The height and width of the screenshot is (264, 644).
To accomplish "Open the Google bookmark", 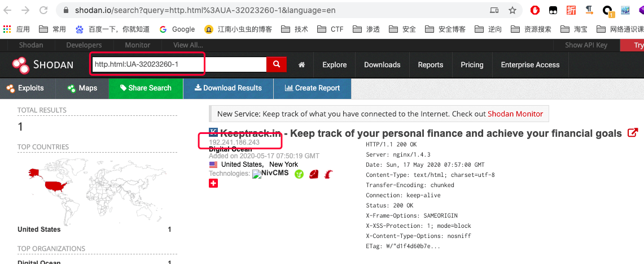I will coord(177,29).
